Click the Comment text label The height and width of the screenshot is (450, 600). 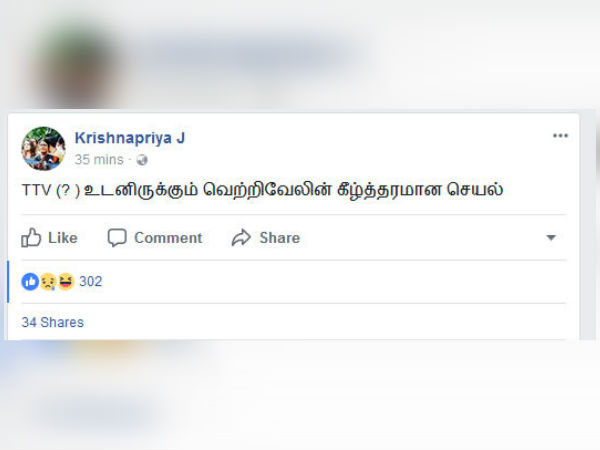(168, 238)
